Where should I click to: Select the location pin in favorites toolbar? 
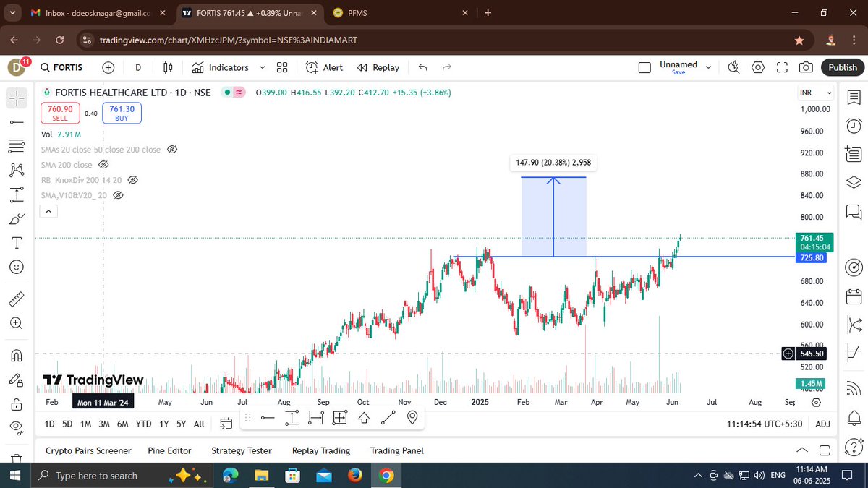(412, 417)
